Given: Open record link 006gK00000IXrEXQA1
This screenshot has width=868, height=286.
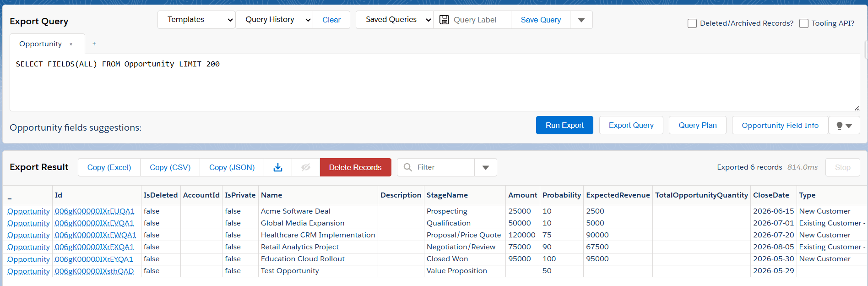Looking at the screenshot, I should coord(94,247).
